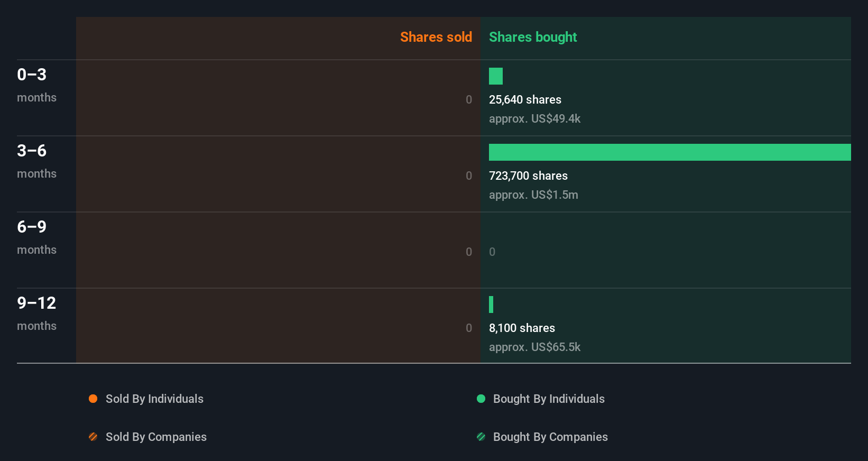Click the 6–9 months row label
Image resolution: width=868 pixels, height=461 pixels.
click(x=36, y=237)
